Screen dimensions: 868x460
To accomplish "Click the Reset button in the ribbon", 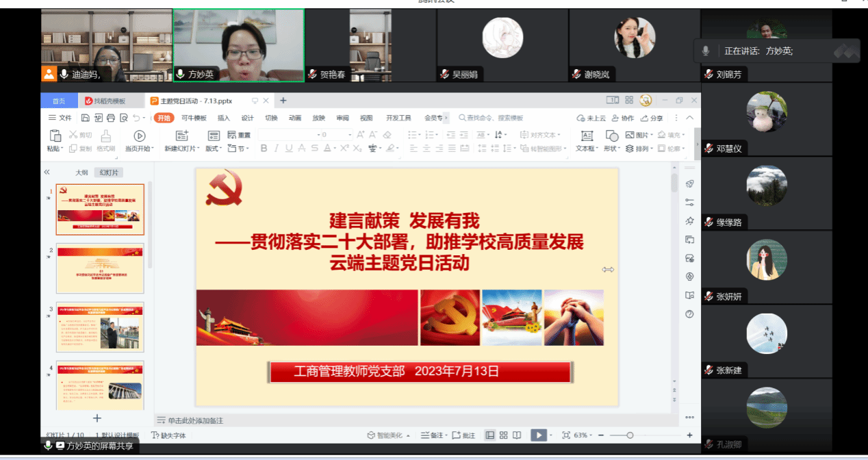I will click(239, 135).
